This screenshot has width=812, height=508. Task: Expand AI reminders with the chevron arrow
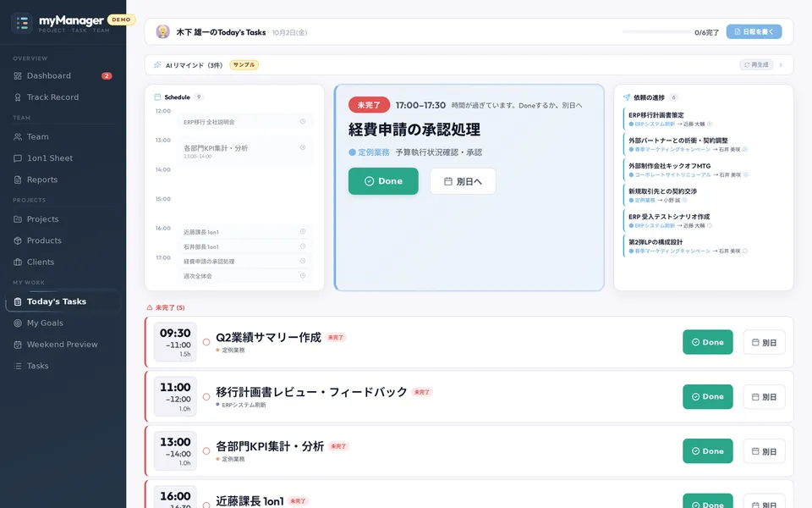(x=781, y=65)
